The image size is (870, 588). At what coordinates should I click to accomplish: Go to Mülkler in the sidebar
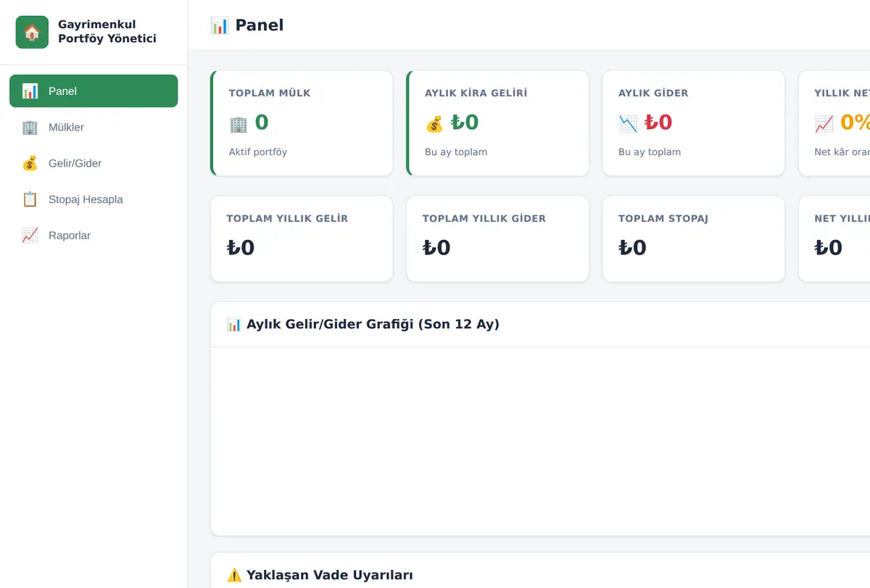click(x=94, y=128)
